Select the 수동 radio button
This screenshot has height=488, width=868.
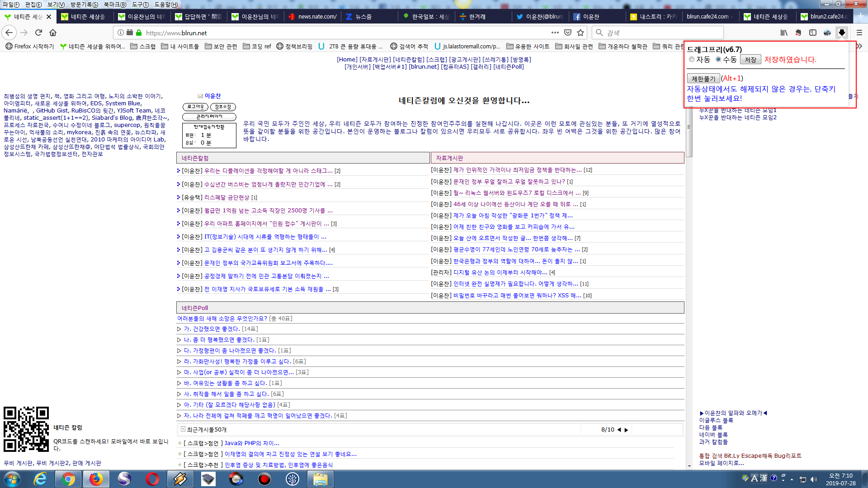718,60
